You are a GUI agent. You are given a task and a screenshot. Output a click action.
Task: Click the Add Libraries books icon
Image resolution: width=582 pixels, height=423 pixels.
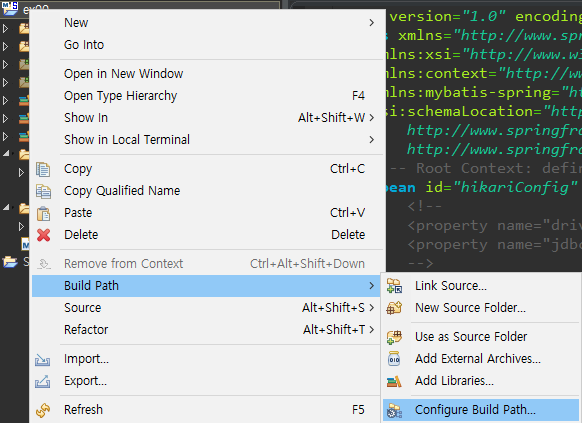(394, 381)
